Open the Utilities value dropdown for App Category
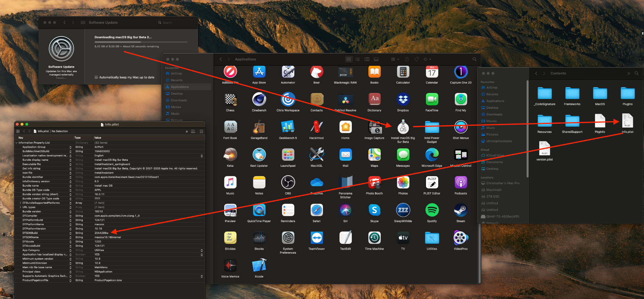 (202, 250)
